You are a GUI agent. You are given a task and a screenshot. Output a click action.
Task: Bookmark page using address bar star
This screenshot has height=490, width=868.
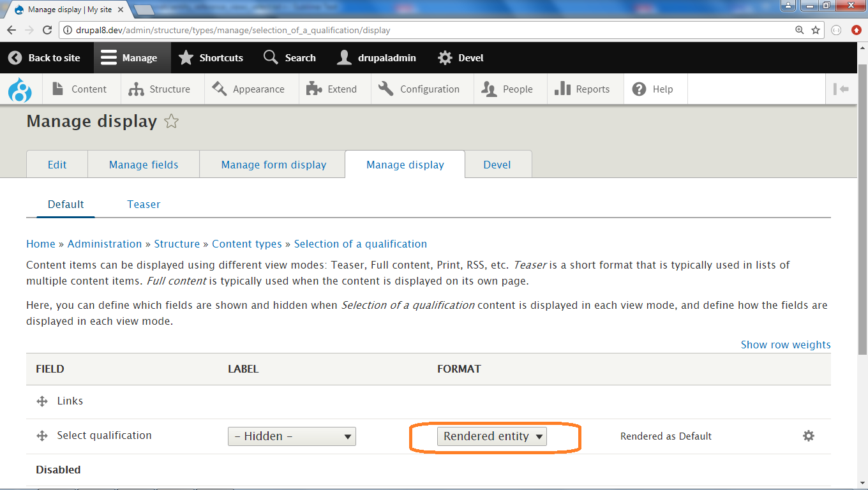[816, 30]
